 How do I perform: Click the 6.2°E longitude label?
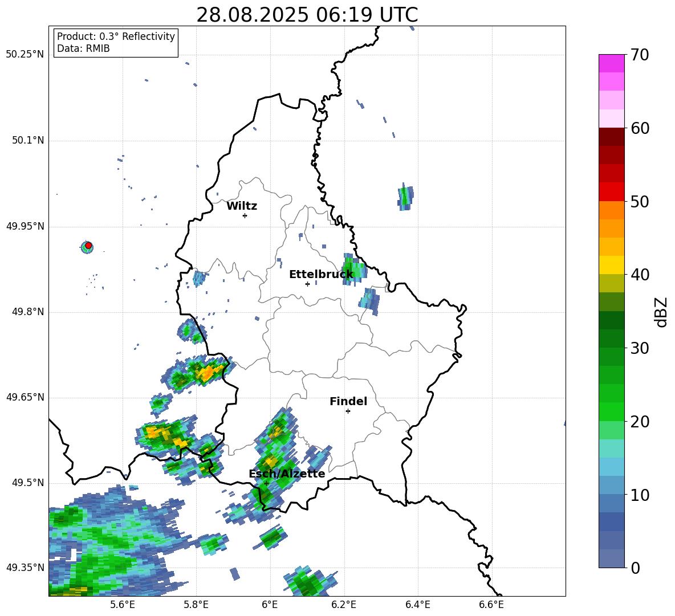(344, 605)
